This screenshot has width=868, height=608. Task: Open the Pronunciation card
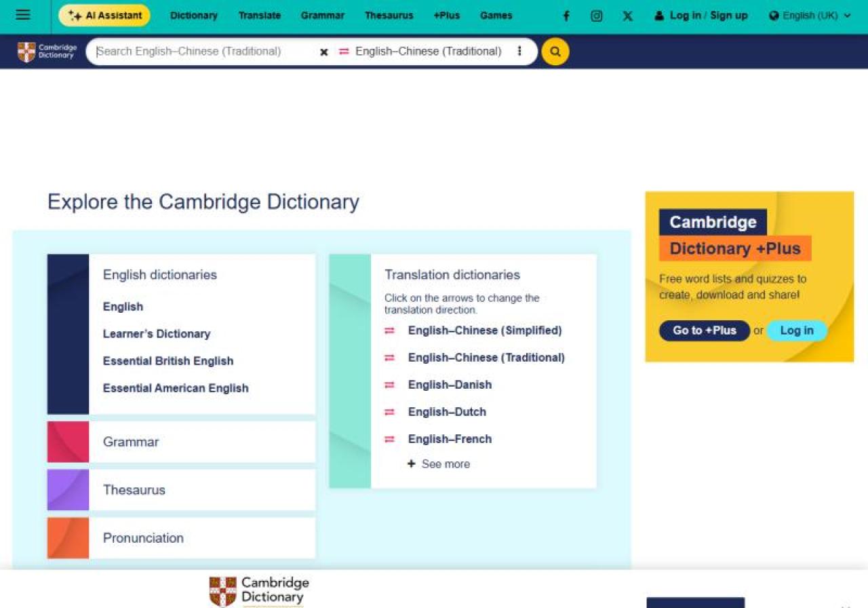[x=181, y=538]
